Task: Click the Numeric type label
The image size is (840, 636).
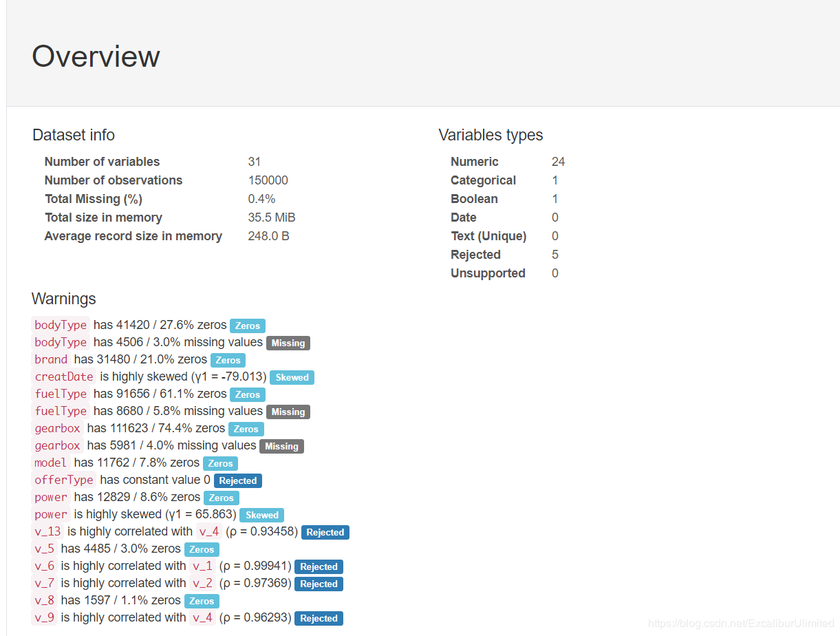Action: click(474, 162)
